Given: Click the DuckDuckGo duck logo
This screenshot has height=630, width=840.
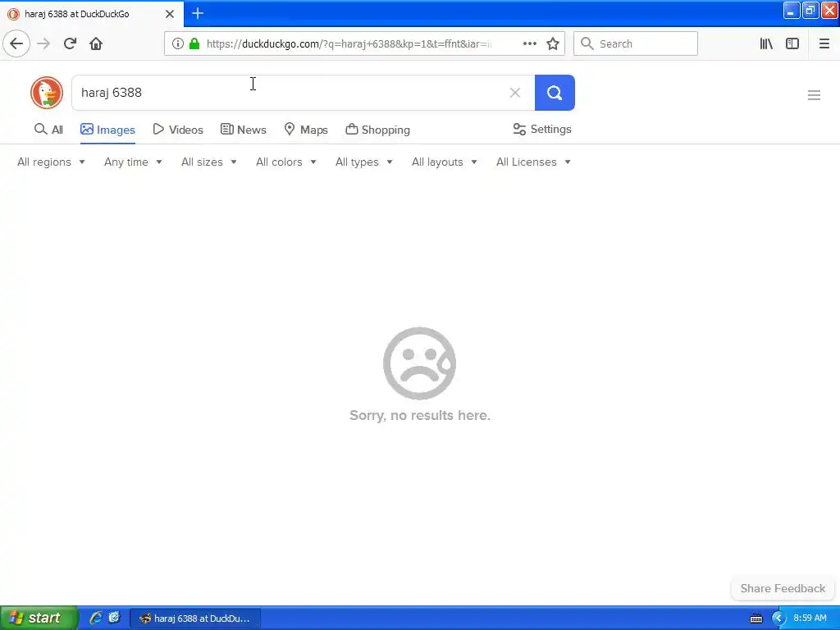Looking at the screenshot, I should [x=47, y=93].
